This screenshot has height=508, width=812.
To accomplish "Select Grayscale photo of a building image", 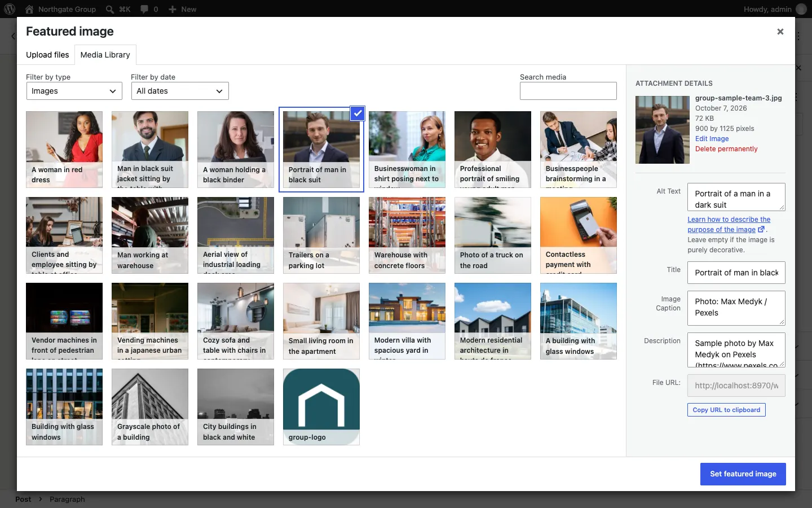I will pyautogui.click(x=150, y=407).
